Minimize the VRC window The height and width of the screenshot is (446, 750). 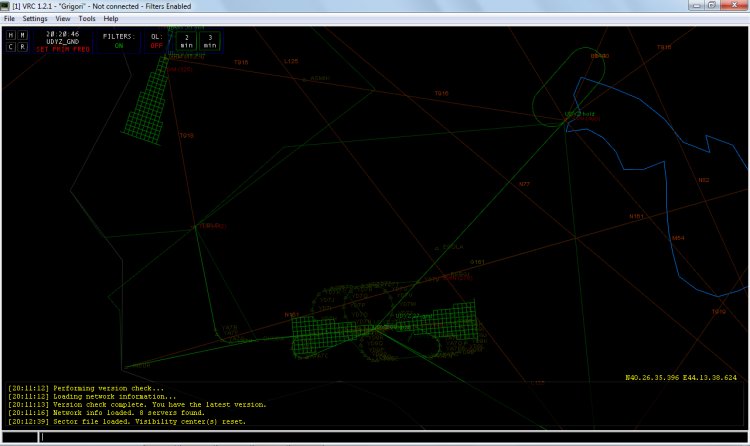tap(696, 5)
